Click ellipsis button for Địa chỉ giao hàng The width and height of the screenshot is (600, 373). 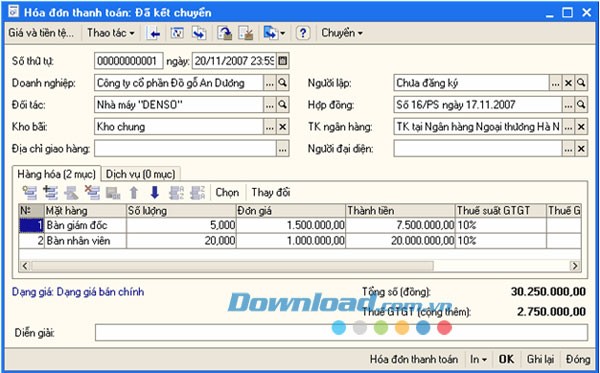pos(282,149)
